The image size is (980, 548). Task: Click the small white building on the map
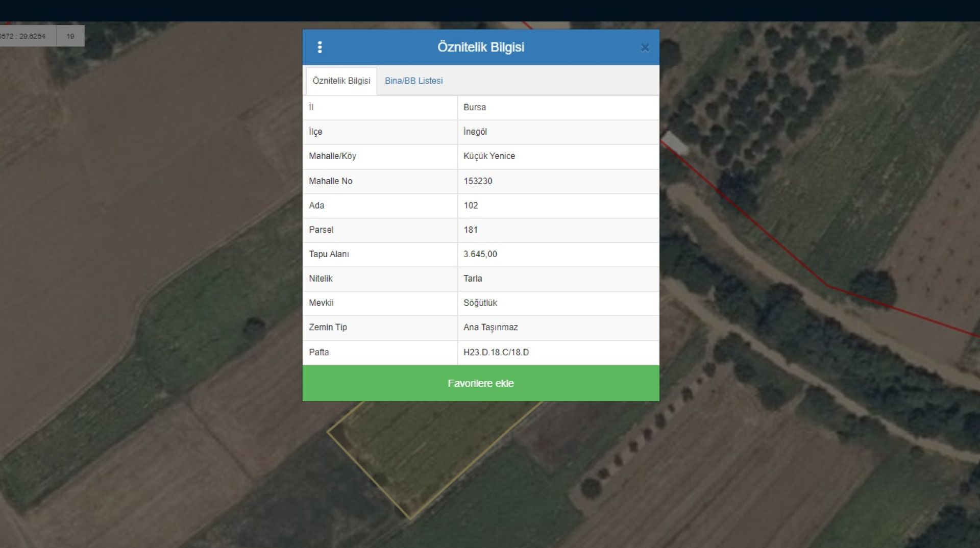coord(676,142)
